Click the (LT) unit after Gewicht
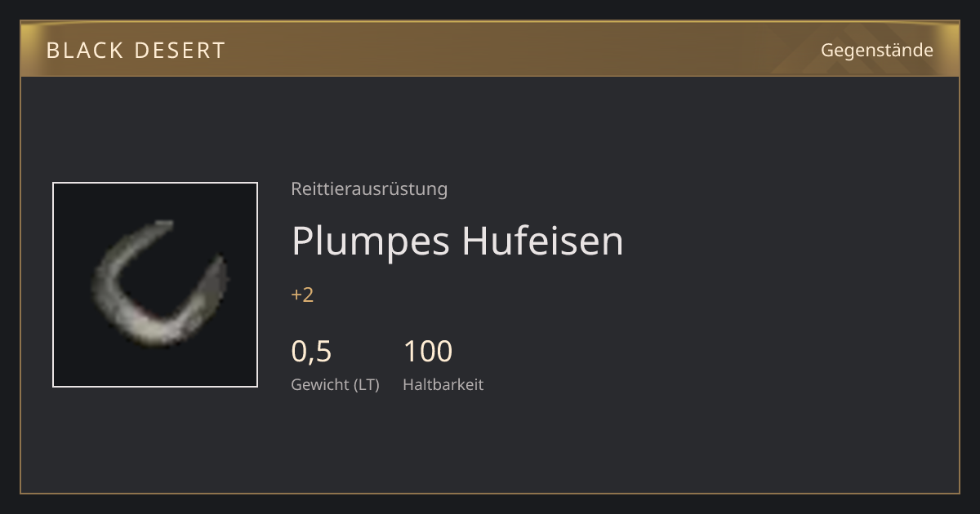Image resolution: width=980 pixels, height=514 pixels. 367,385
